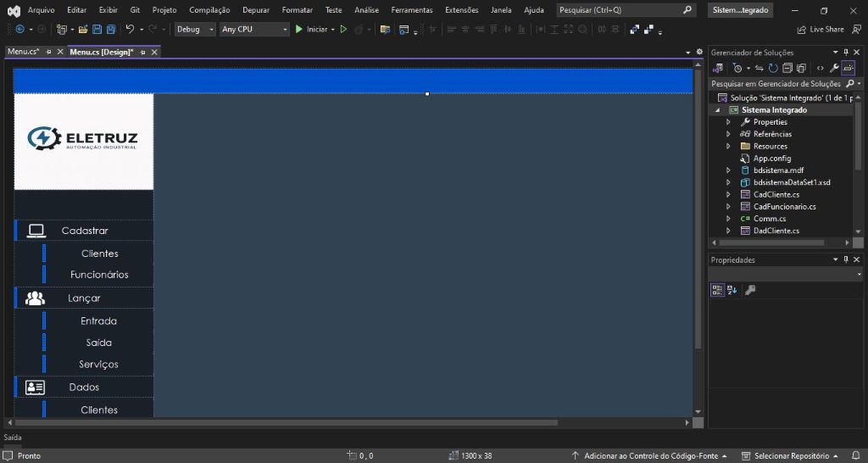
Task: Click the Cadastrar button in the form
Action: (x=84, y=231)
